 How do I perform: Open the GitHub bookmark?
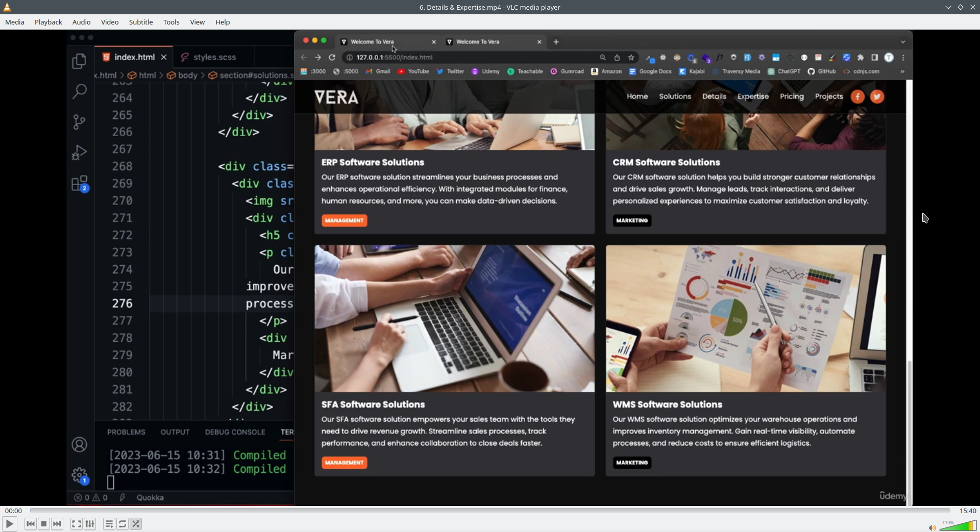click(x=822, y=71)
